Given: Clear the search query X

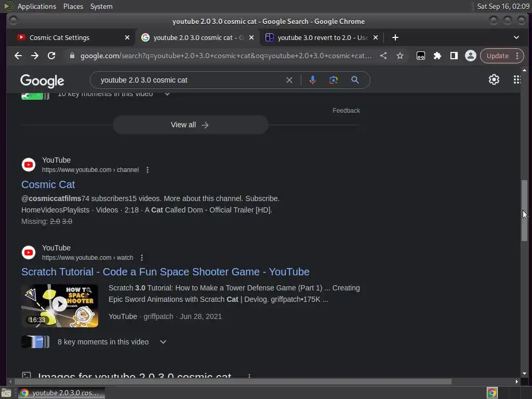Looking at the screenshot, I should [289, 80].
